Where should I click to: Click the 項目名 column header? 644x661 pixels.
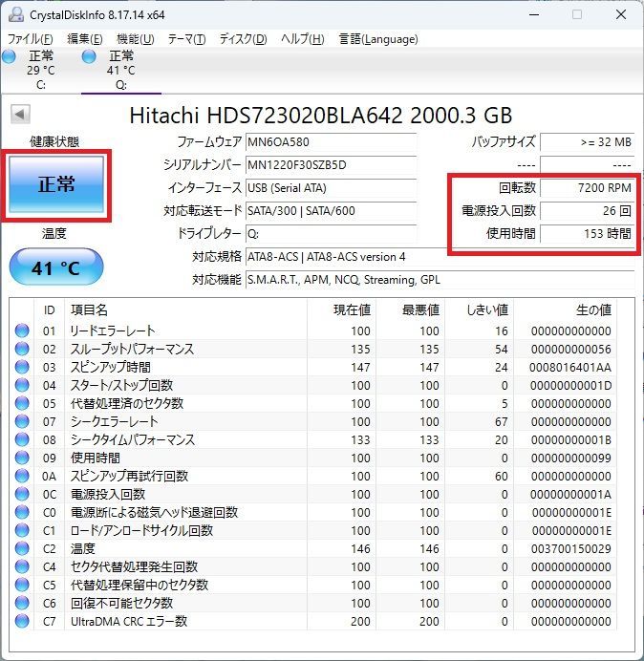[185, 309]
